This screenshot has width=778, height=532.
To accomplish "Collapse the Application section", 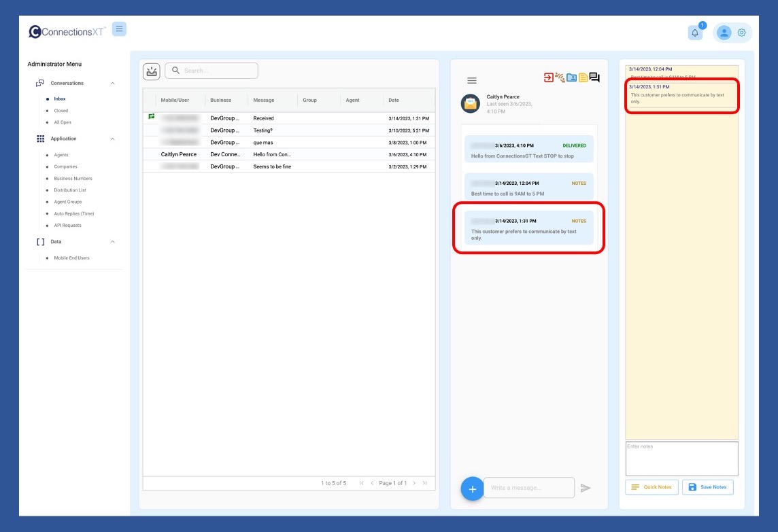I will (113, 139).
